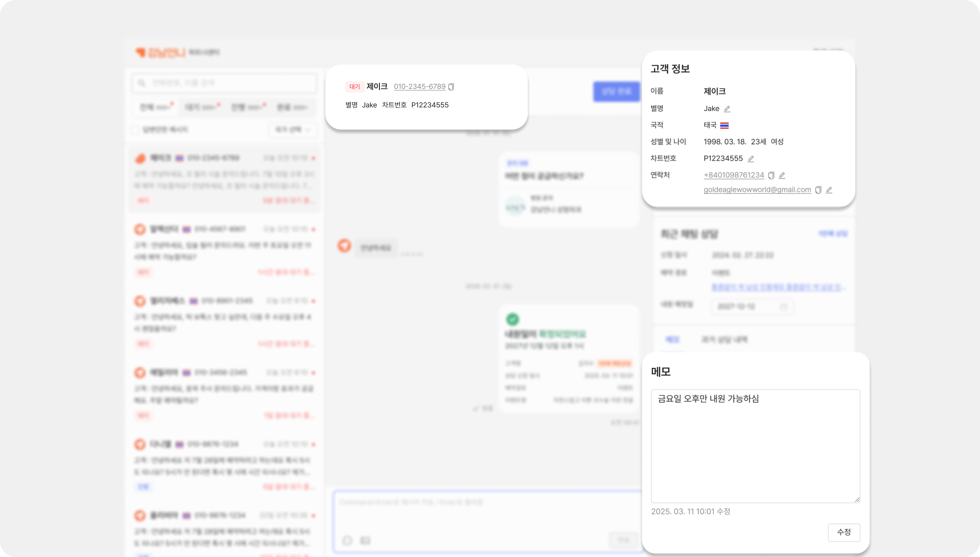This screenshot has height=557, width=980.
Task: Grab the memo textarea resize handle
Action: pos(857,500)
